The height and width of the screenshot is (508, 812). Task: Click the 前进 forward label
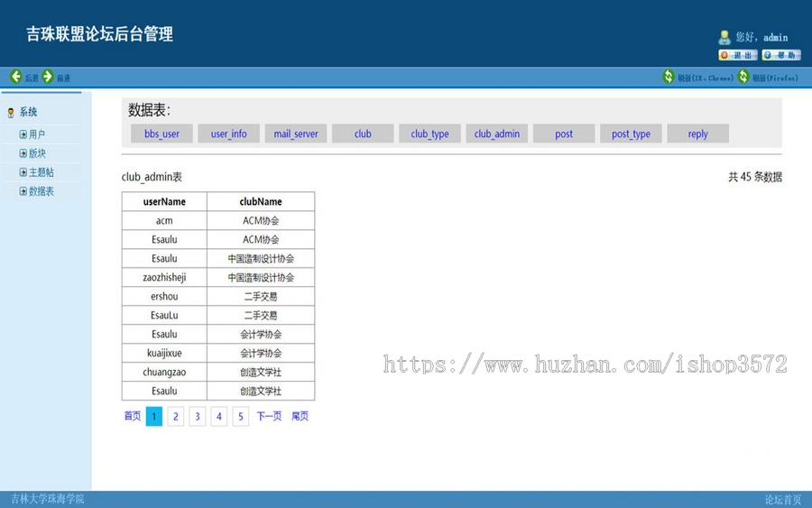click(63, 79)
